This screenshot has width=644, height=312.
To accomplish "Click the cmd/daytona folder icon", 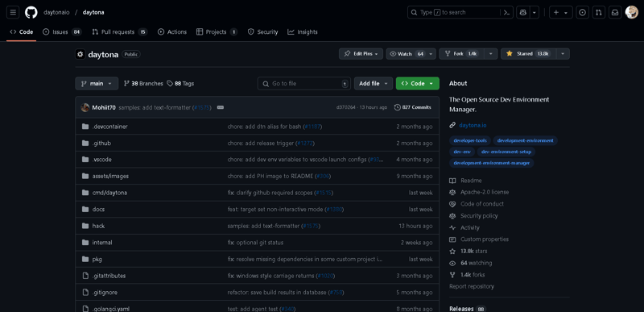I will click(x=85, y=193).
